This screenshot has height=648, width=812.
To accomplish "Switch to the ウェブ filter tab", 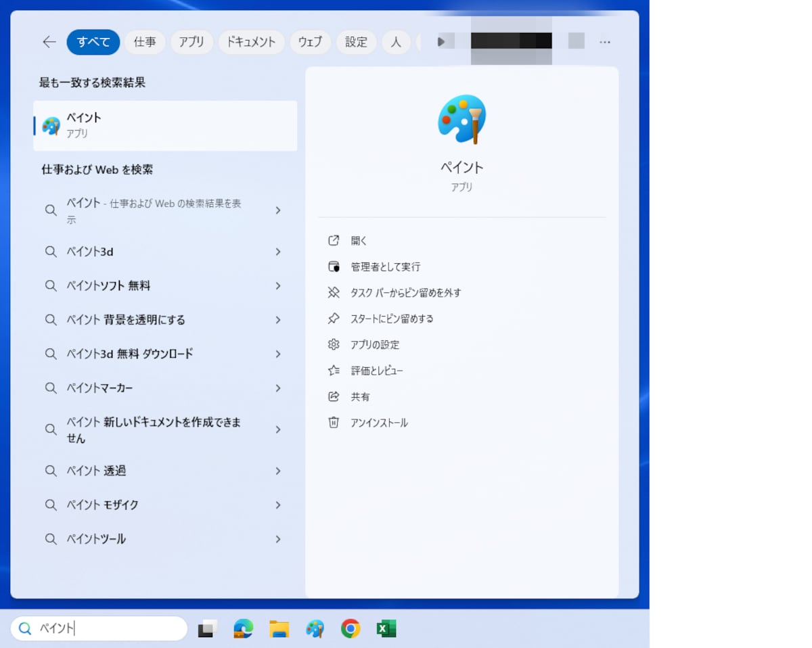I will [311, 42].
